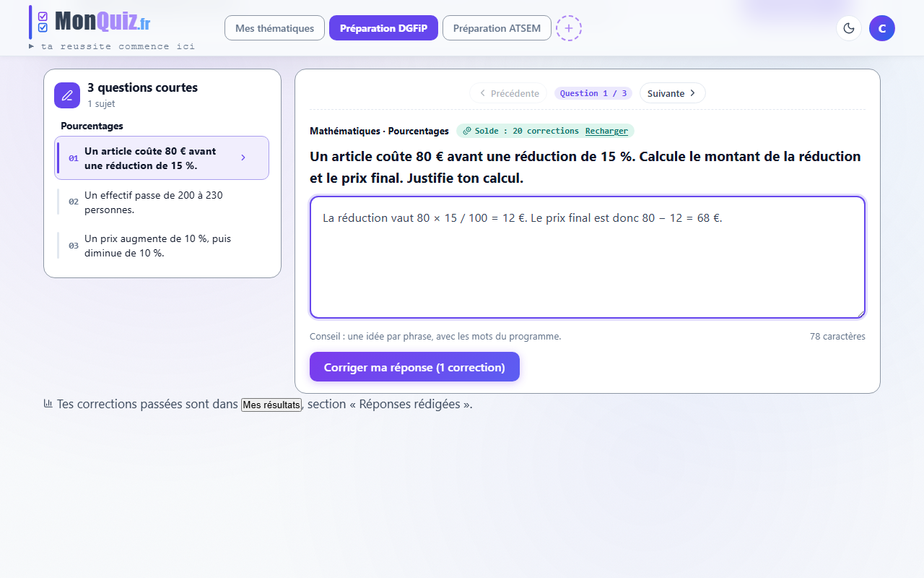This screenshot has width=924, height=578.
Task: Click the Mathématiques · Pourcentages label
Action: tap(379, 131)
